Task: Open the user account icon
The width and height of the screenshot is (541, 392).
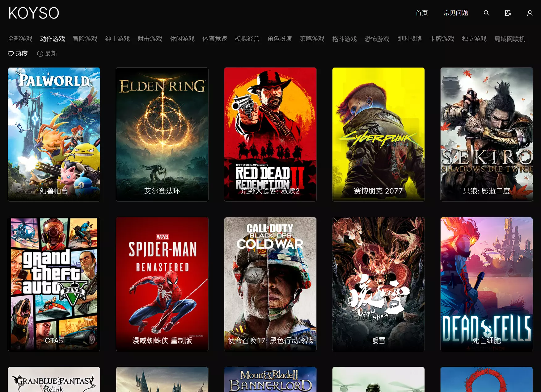Action: pyautogui.click(x=530, y=13)
